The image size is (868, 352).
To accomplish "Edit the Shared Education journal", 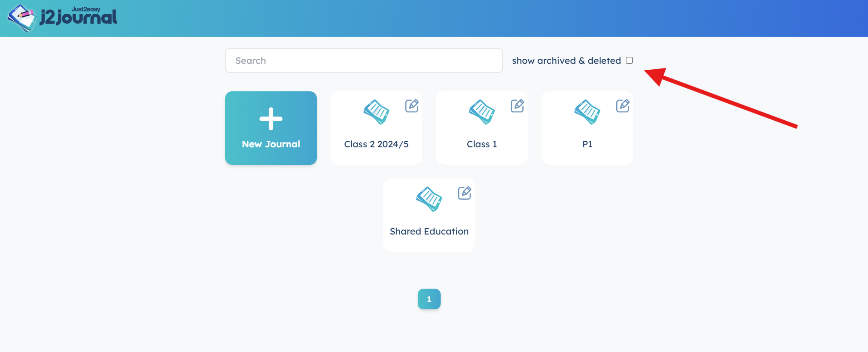I will 464,193.
